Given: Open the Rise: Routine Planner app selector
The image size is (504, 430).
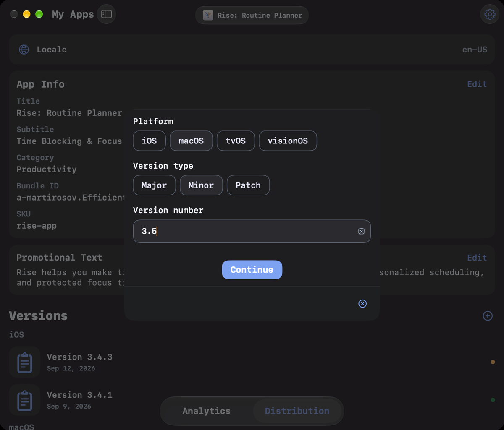Looking at the screenshot, I should (252, 15).
